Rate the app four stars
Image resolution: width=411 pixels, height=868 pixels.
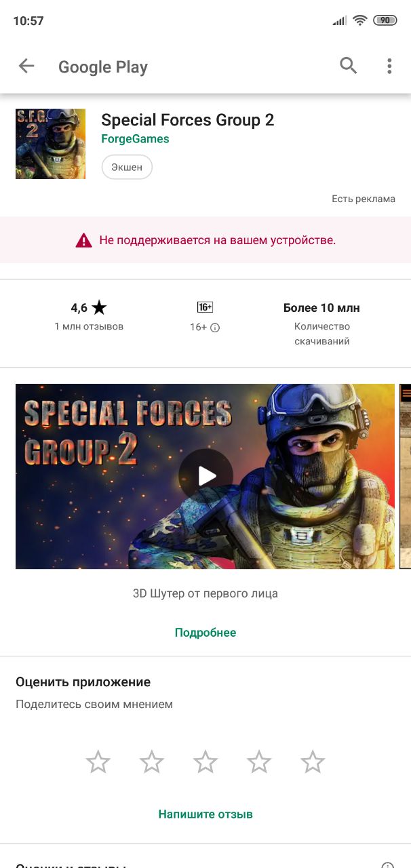pyautogui.click(x=259, y=762)
